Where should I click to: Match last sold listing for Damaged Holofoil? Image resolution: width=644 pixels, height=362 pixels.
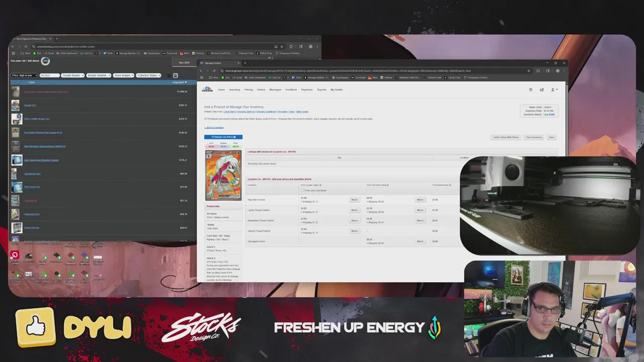420,241
